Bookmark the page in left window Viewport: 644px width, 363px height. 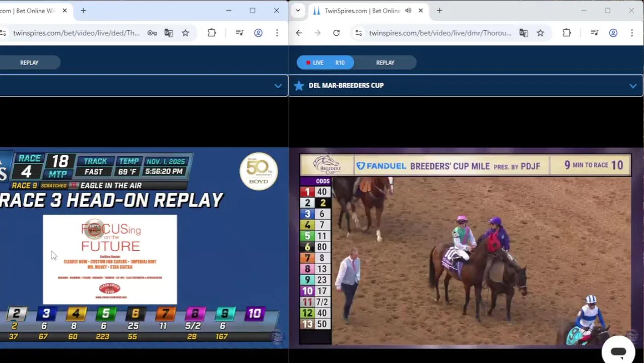click(x=185, y=33)
